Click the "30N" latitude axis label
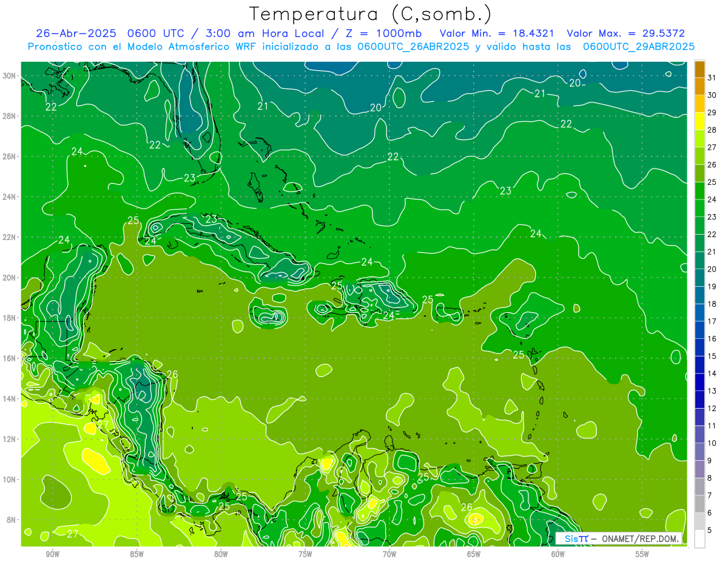 tap(9, 76)
